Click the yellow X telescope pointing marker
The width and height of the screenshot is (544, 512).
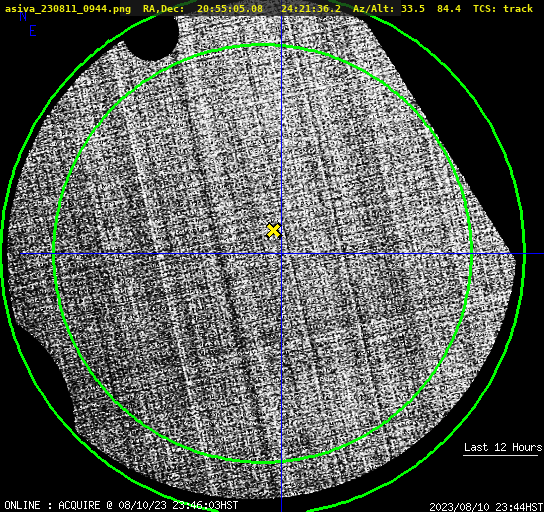pos(274,231)
